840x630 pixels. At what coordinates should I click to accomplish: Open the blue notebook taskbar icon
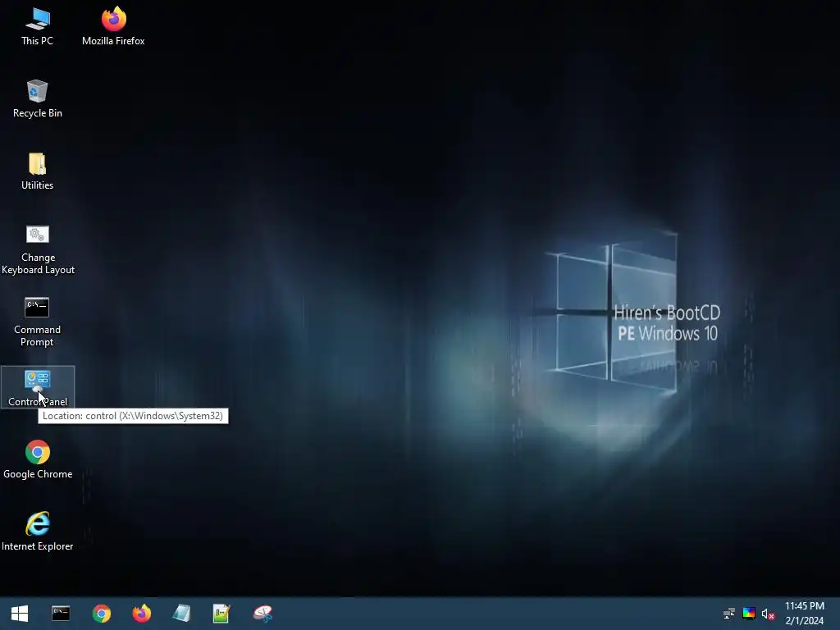pyautogui.click(x=181, y=614)
